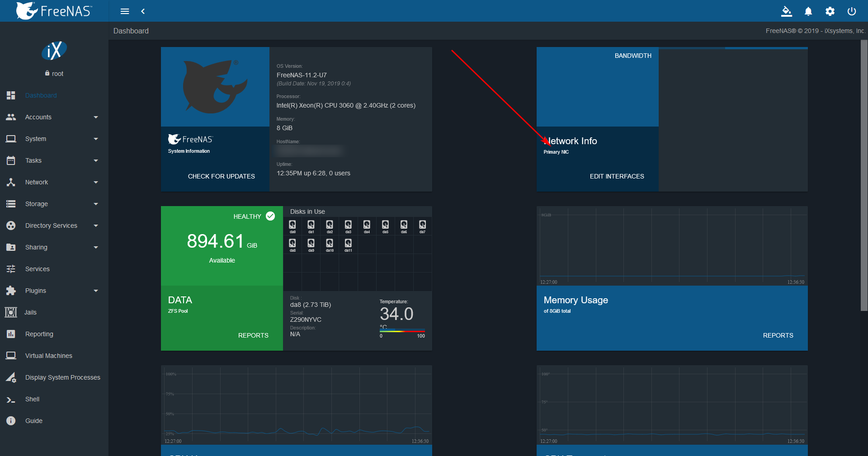Click the FreeNAS-11.2-U7 version text

click(x=302, y=75)
